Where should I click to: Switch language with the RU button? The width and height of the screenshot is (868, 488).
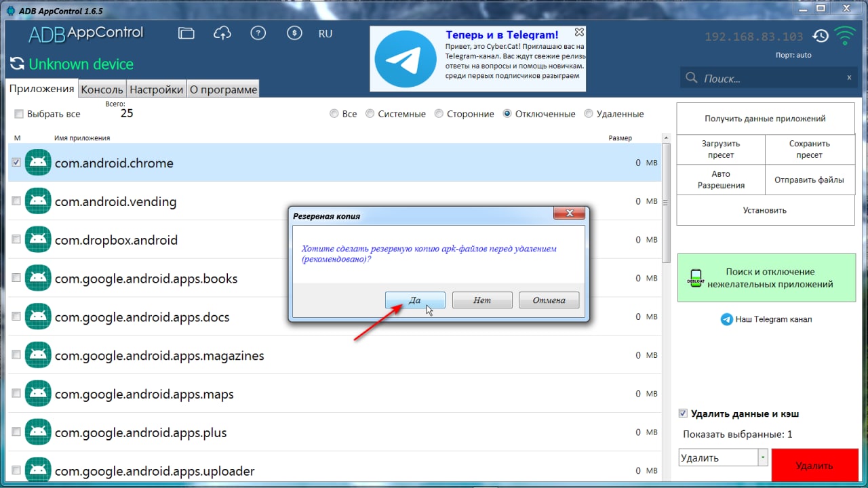[325, 33]
